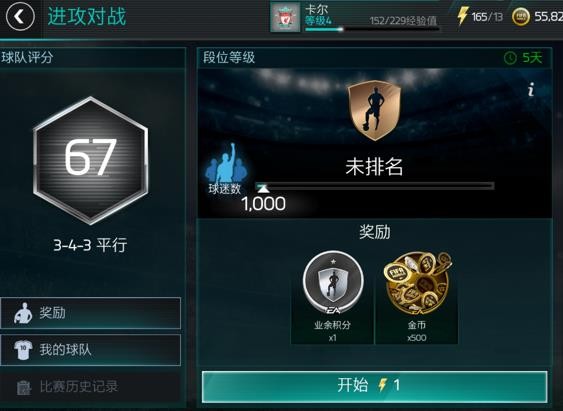The width and height of the screenshot is (563, 411).
Task: Open the info icon in rank panel
Action: pyautogui.click(x=531, y=89)
